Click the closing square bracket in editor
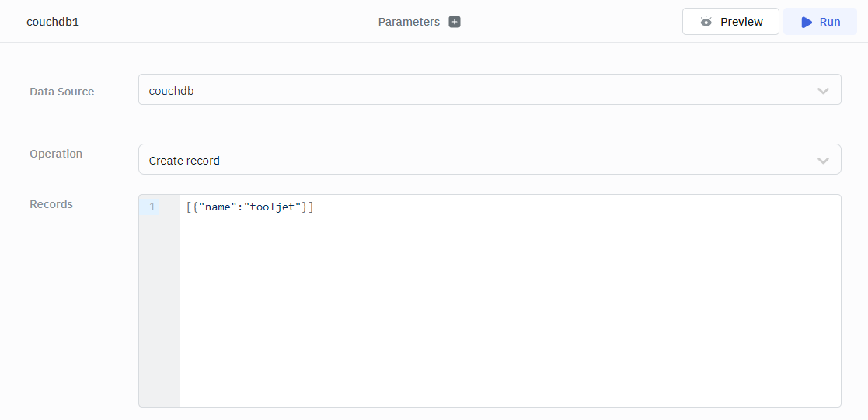The height and width of the screenshot is (420, 868). 311,207
